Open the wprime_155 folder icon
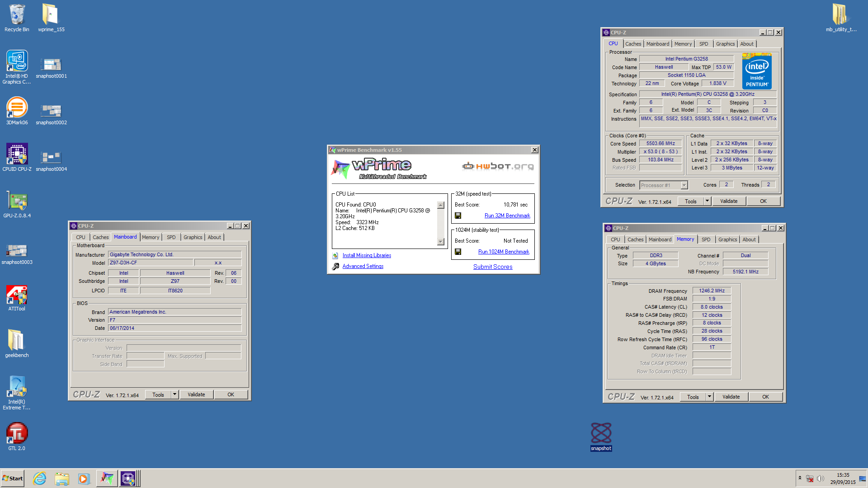 point(51,18)
